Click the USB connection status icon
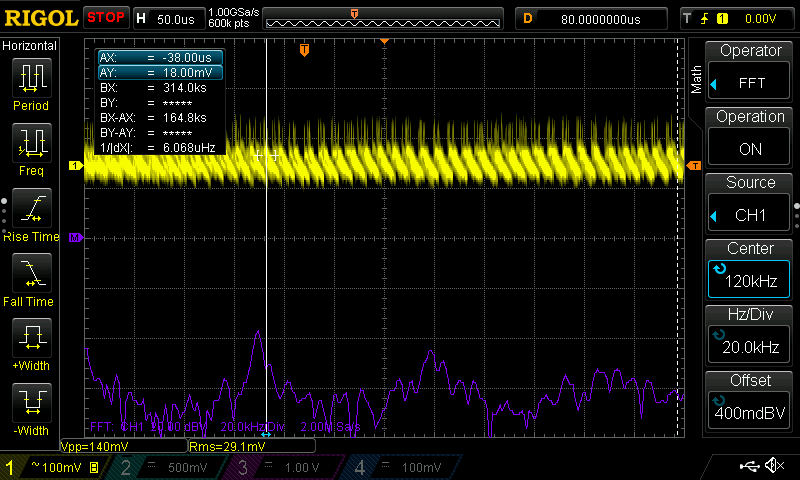Image resolution: width=800 pixels, height=480 pixels. coord(749,466)
